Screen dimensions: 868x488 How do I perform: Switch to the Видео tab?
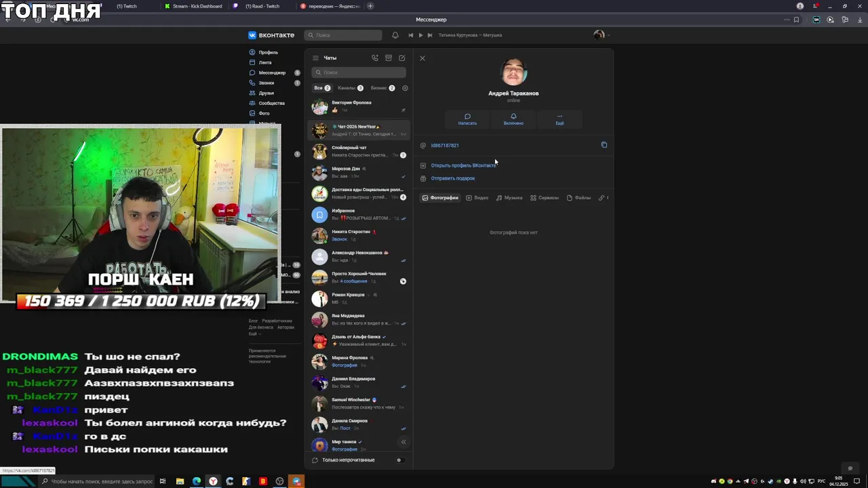point(477,198)
